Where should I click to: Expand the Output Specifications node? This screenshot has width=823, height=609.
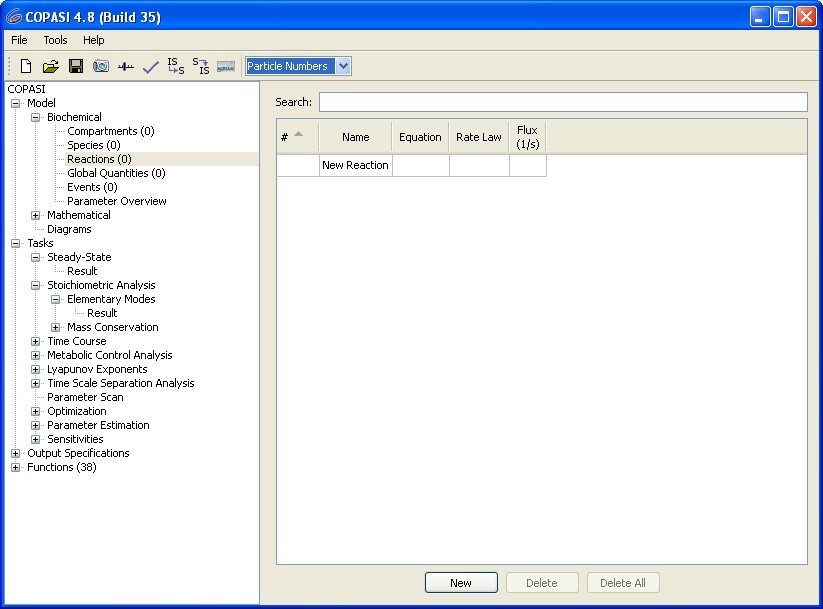pos(16,454)
